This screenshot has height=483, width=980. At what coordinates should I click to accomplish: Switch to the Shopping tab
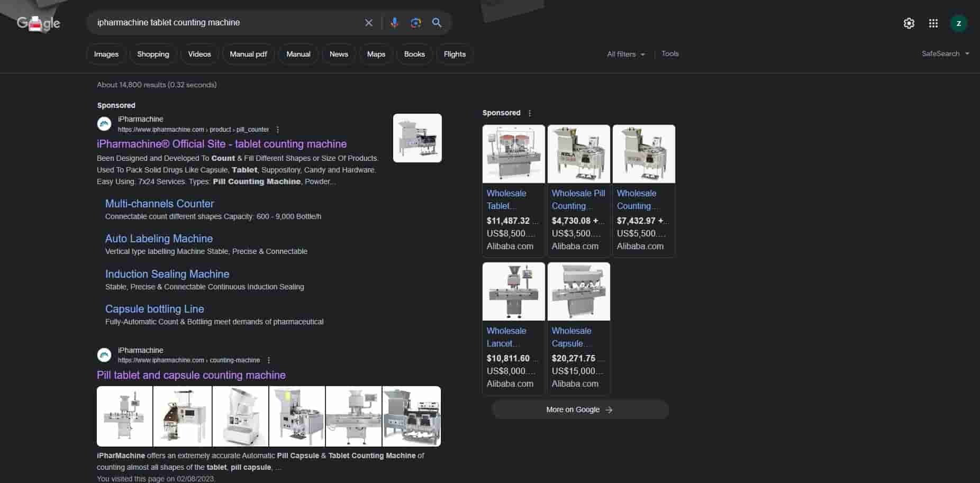coord(153,54)
